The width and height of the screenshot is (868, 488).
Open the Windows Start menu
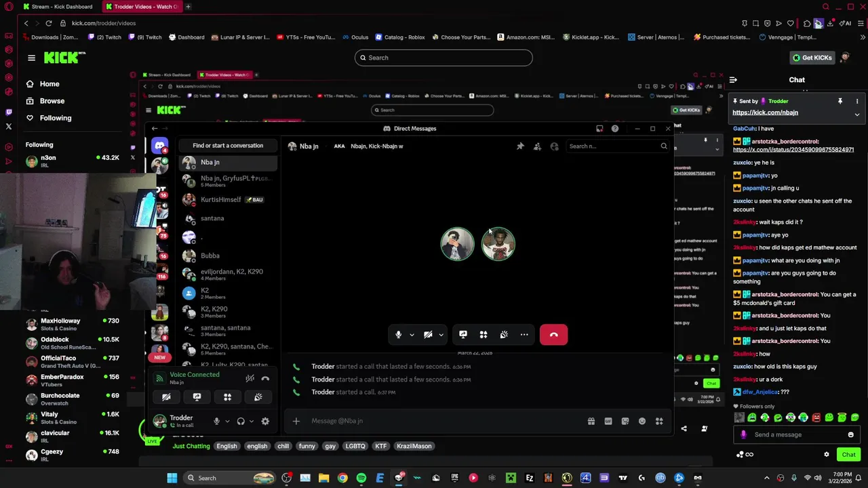[172, 478]
